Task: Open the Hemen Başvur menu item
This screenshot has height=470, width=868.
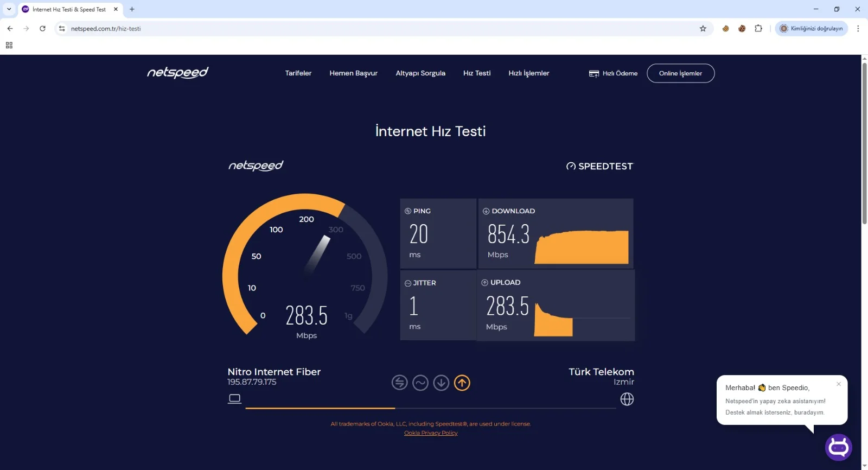Action: pos(353,73)
